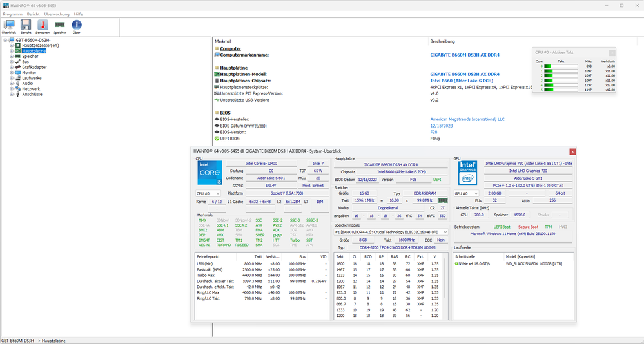This screenshot has width=644, height=344.
Task: Click the Turbo Max row in Betriebspunkt table
Action: coord(262,276)
